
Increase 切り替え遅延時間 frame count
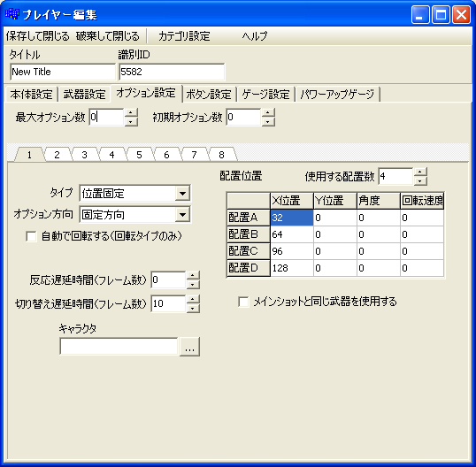[x=193, y=299]
